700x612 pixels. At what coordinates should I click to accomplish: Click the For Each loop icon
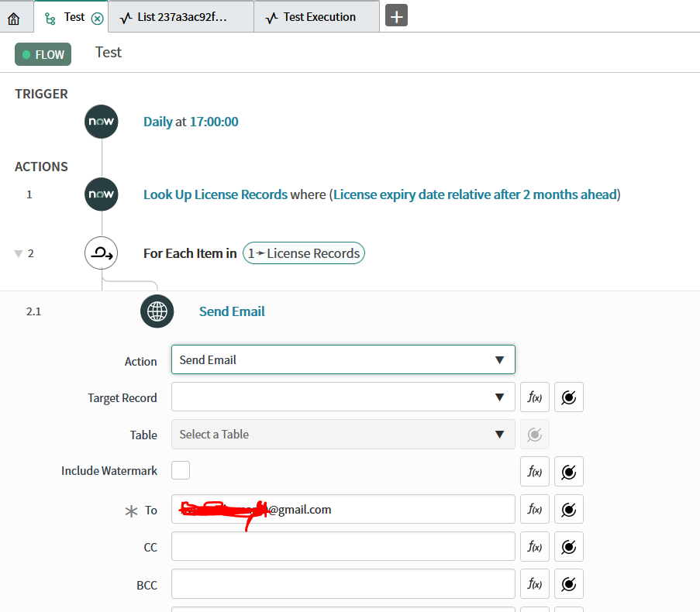pyautogui.click(x=102, y=253)
